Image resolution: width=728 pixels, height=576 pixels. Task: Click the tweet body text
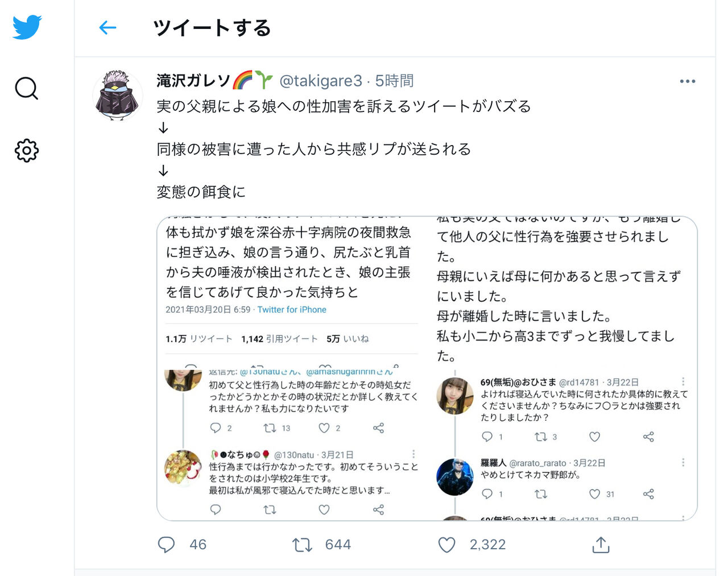344,149
